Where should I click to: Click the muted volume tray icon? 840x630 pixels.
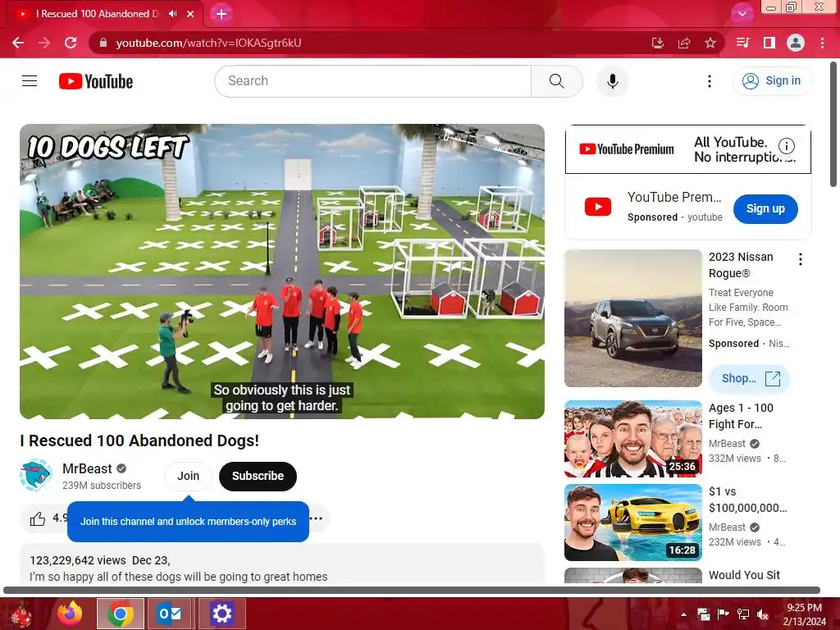click(763, 614)
